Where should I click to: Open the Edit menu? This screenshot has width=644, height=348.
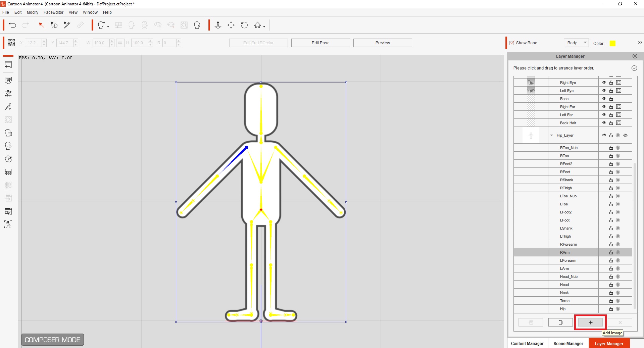[18, 12]
